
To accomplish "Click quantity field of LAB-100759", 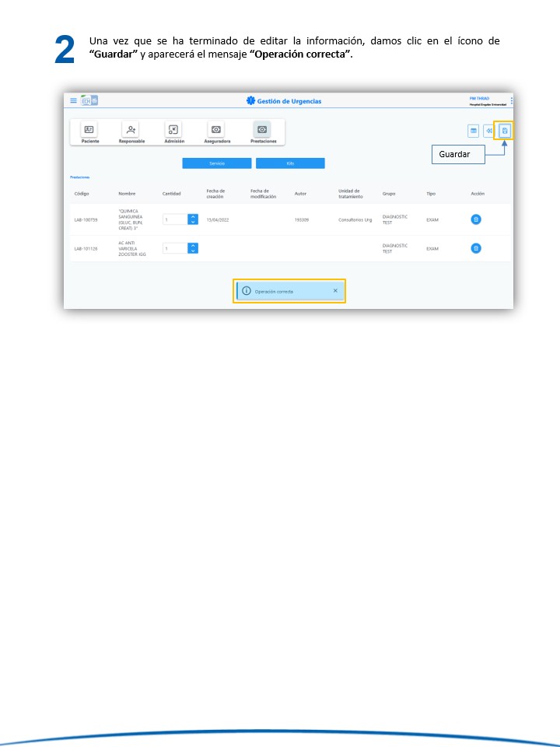I will tap(175, 219).
